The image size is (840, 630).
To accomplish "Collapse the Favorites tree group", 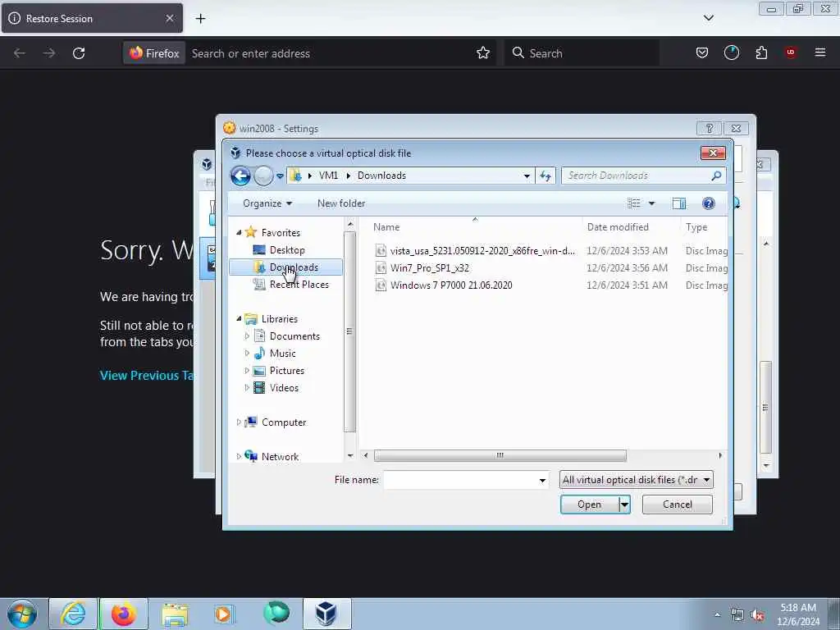I will pyautogui.click(x=239, y=232).
